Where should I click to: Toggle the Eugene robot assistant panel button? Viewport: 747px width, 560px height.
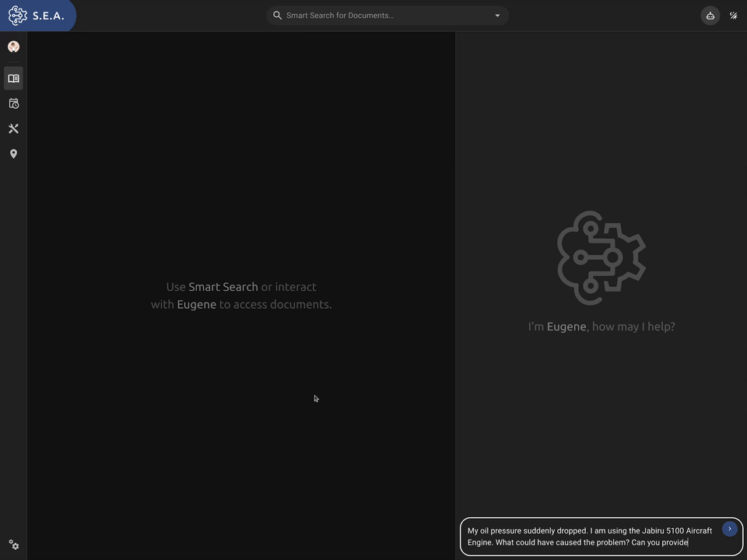(710, 16)
